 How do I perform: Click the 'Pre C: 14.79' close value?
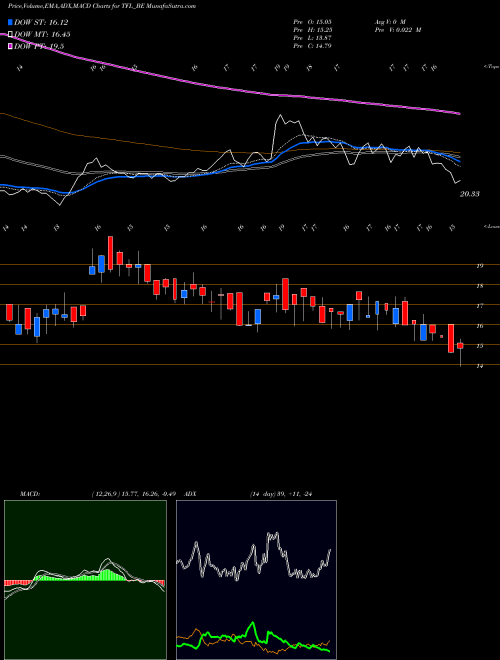(x=313, y=45)
